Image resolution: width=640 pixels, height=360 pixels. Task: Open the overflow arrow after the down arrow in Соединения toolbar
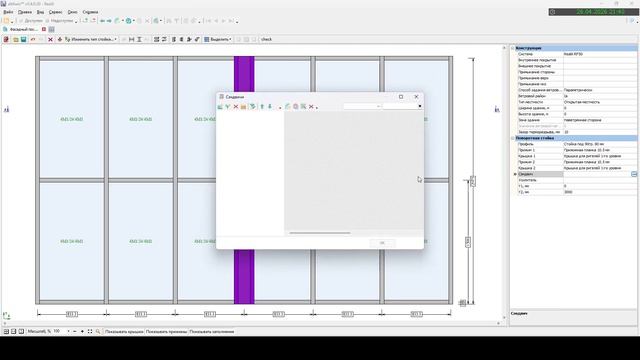tap(280, 107)
